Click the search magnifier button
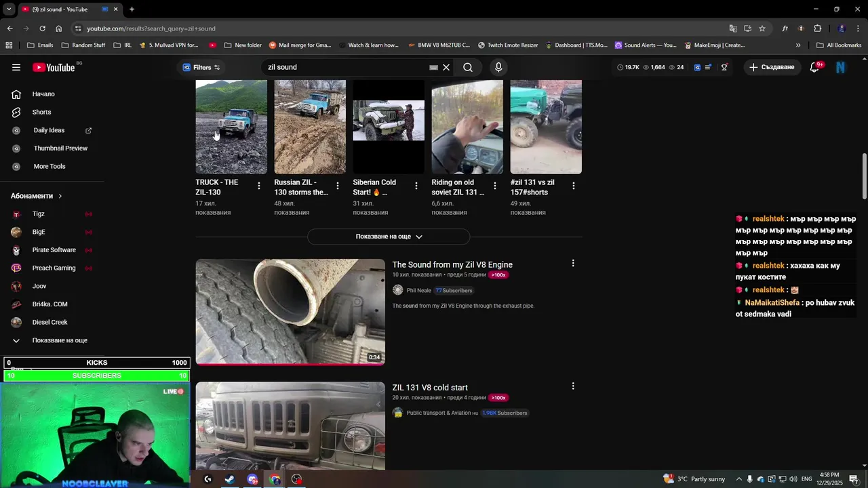Screen dimensions: 868x488 pos(468,67)
